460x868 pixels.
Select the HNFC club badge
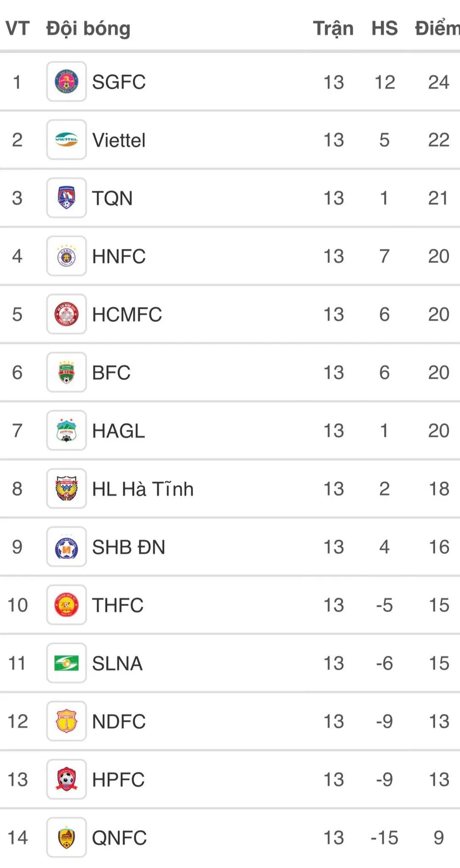tap(66, 256)
